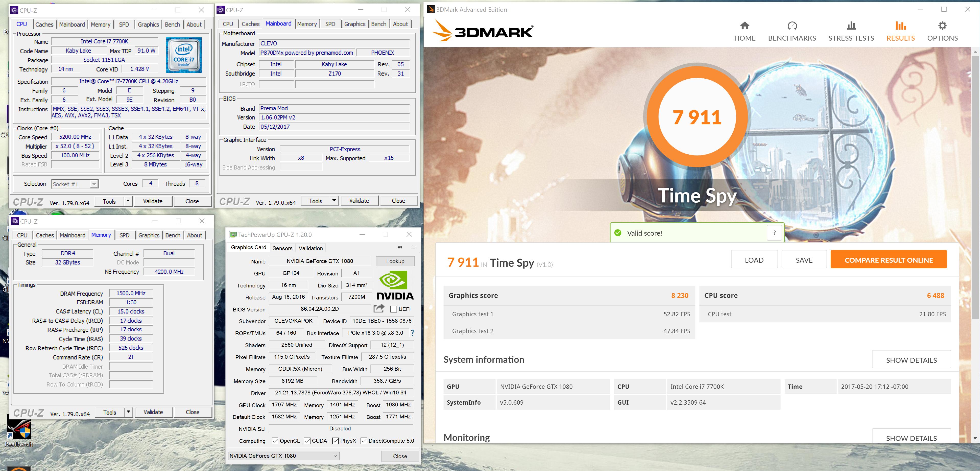Click the GPU-Z Lookup button

(395, 261)
